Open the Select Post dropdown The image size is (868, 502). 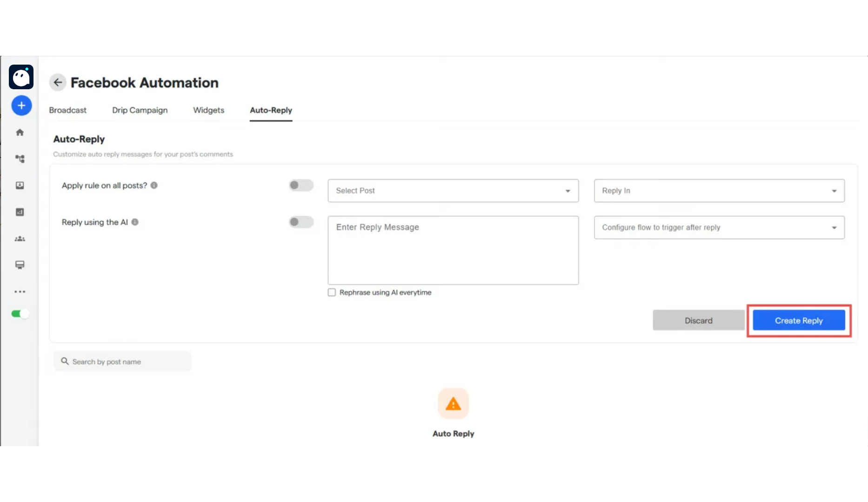(453, 191)
